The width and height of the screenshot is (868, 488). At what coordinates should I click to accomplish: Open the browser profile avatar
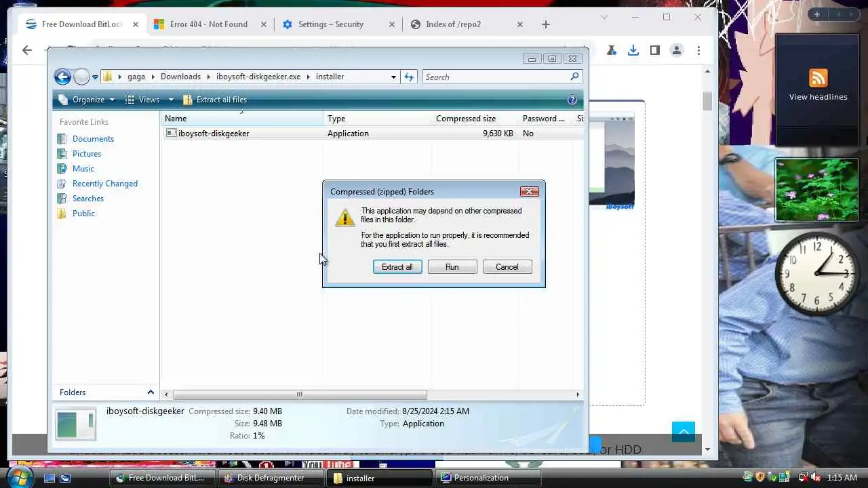pyautogui.click(x=676, y=50)
